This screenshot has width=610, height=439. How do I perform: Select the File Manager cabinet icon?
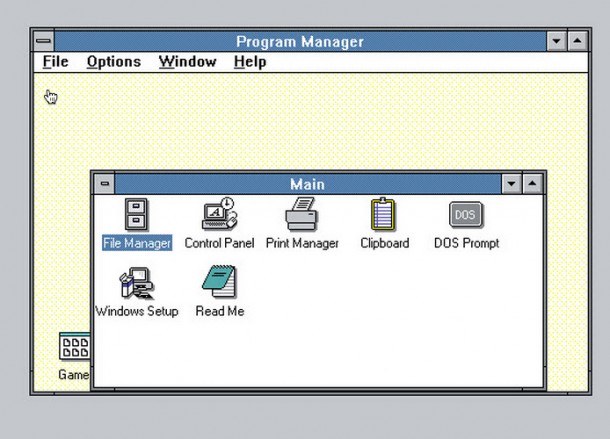(x=136, y=214)
